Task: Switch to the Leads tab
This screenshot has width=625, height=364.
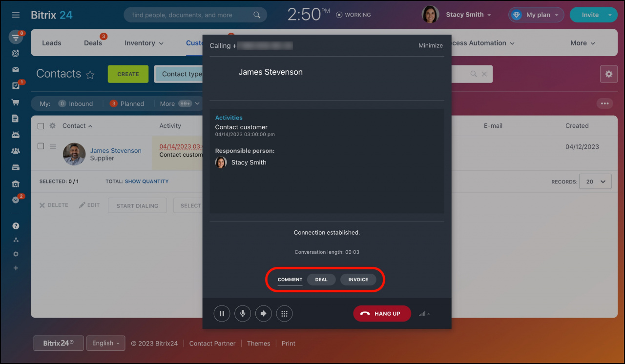Action: [x=52, y=43]
